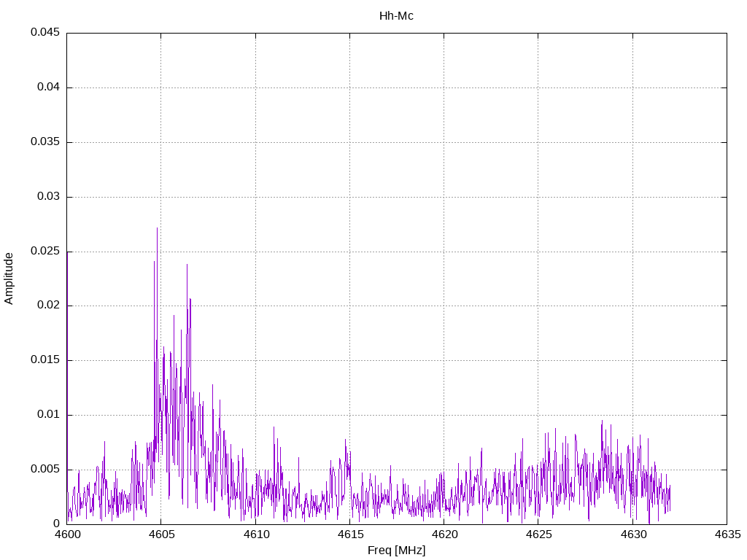Click the 4600 x-axis tick label
Screen dimensions: 747x560
(67, 534)
